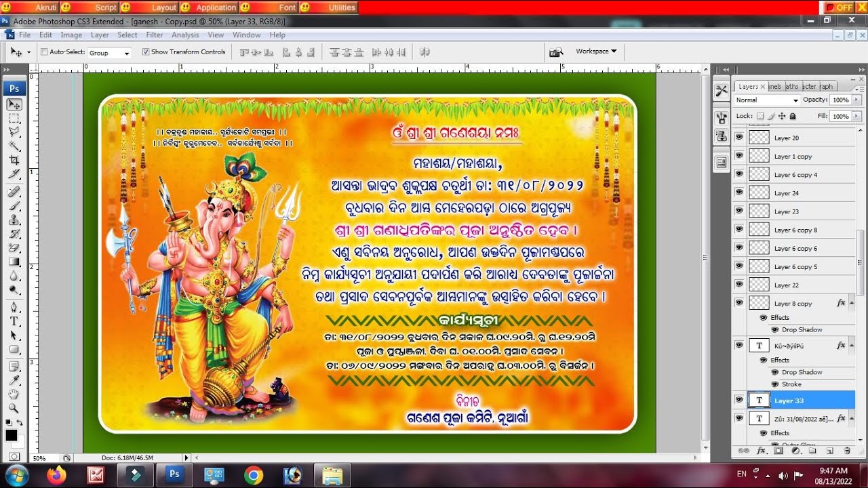Click the Link layers icon
The width and height of the screenshot is (868, 488).
click(744, 451)
